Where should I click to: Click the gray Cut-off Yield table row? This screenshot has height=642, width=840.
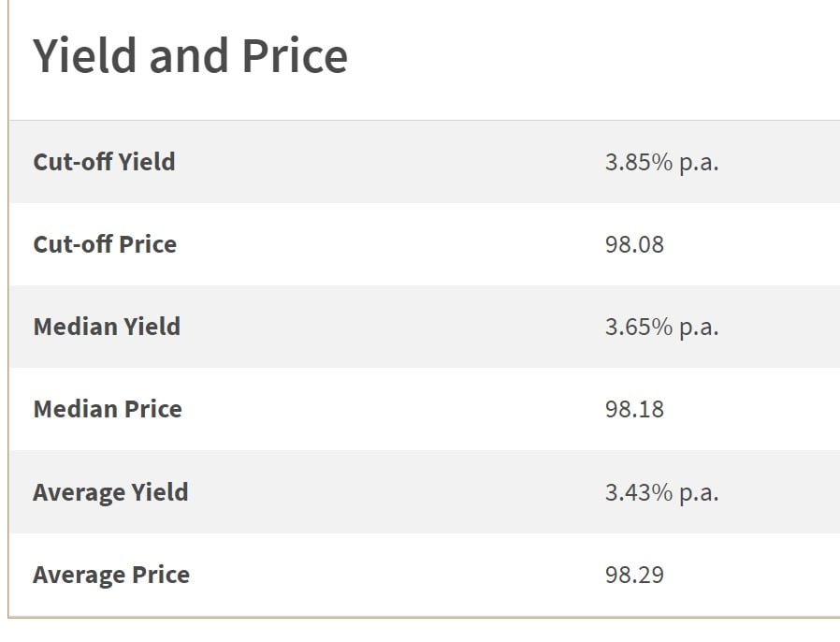(x=425, y=162)
